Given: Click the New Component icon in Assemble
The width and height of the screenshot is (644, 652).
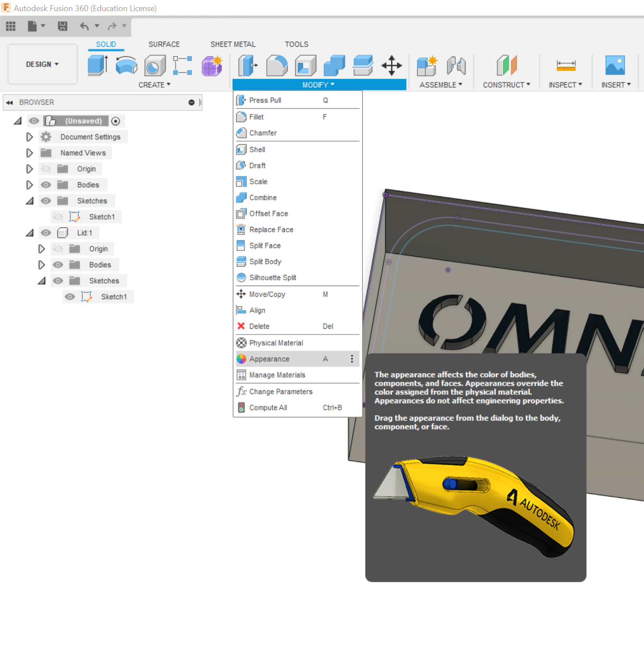Looking at the screenshot, I should (427, 66).
